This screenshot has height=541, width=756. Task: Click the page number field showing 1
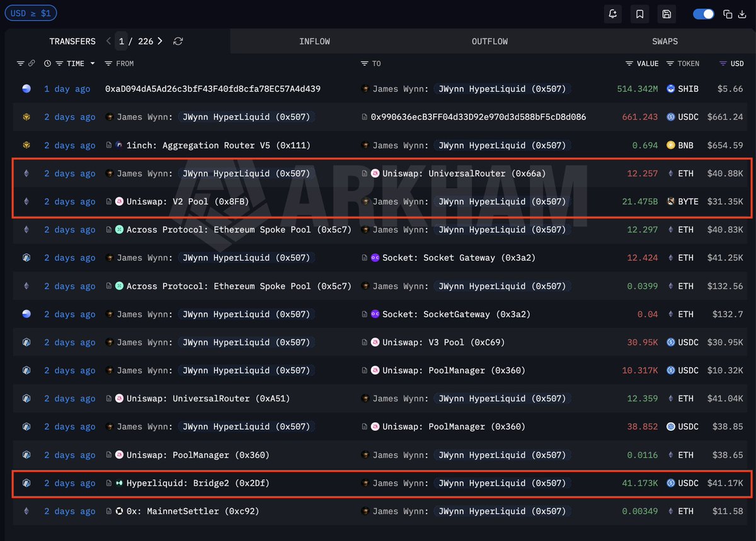tap(122, 41)
